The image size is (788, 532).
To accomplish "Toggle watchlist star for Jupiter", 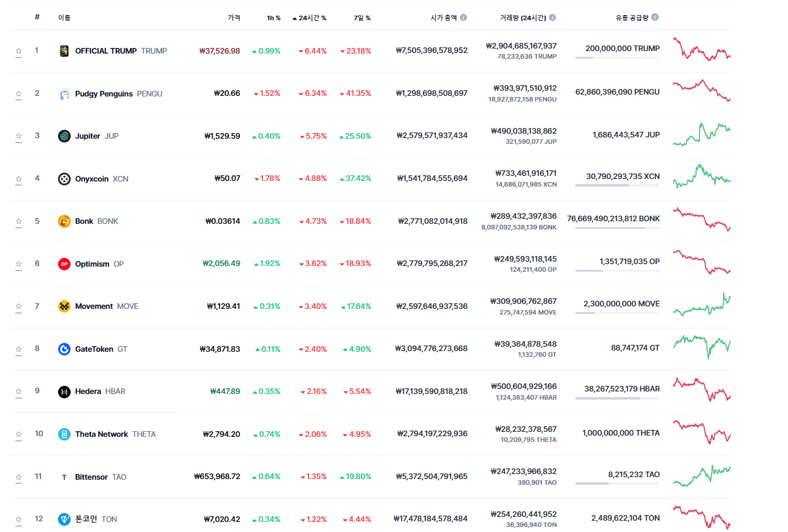I will tap(19, 136).
